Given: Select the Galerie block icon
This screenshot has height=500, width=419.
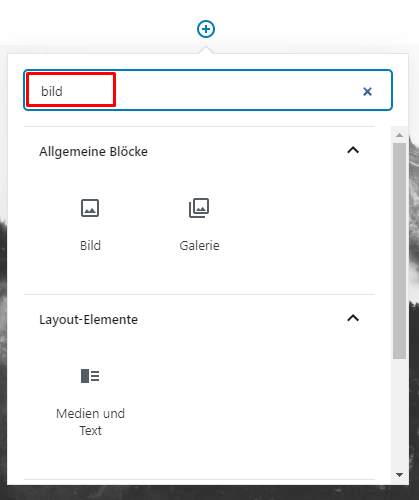Looking at the screenshot, I should [x=199, y=208].
